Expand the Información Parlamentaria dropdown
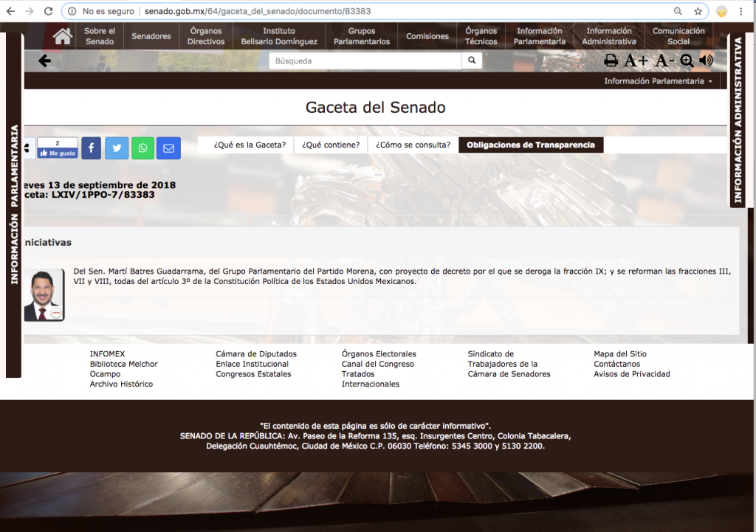 coord(658,81)
